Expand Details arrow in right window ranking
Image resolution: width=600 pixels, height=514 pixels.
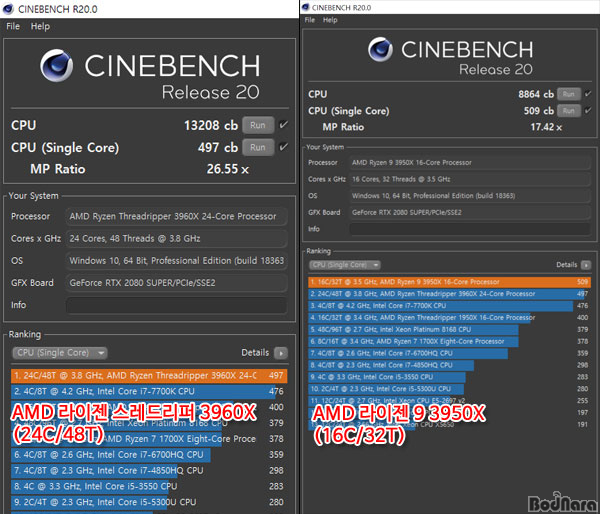586,265
